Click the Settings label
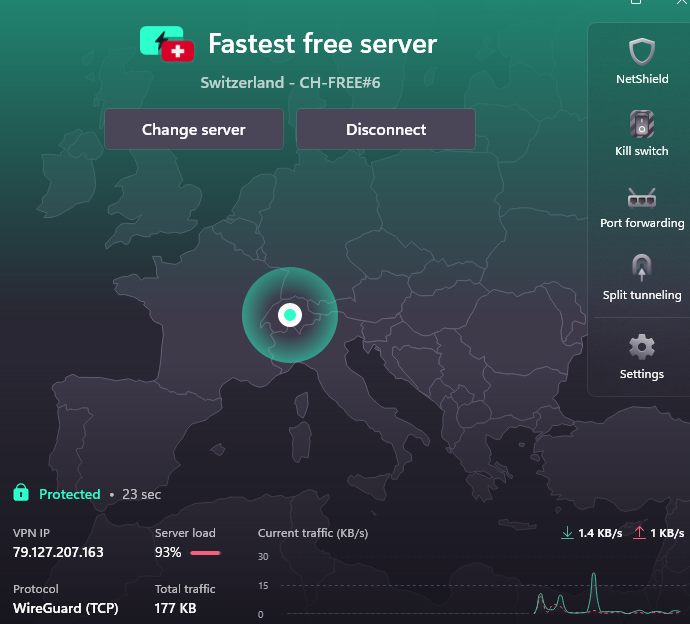Screen dimensions: 690x624 642,374
